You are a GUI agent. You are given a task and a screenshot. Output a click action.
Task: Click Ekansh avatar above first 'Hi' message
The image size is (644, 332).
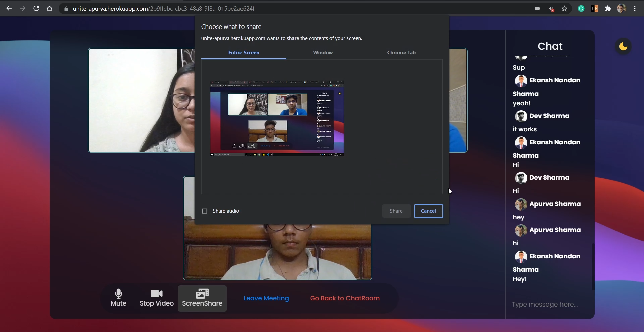[521, 143]
